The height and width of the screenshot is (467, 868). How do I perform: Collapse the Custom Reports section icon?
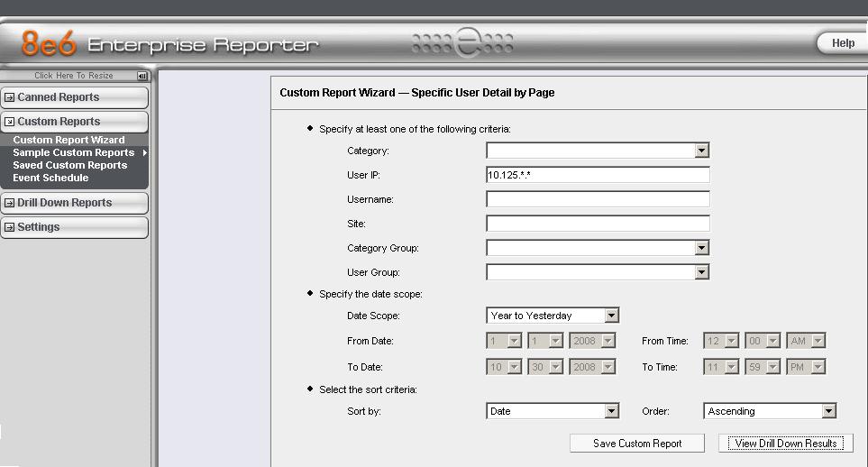click(x=10, y=122)
